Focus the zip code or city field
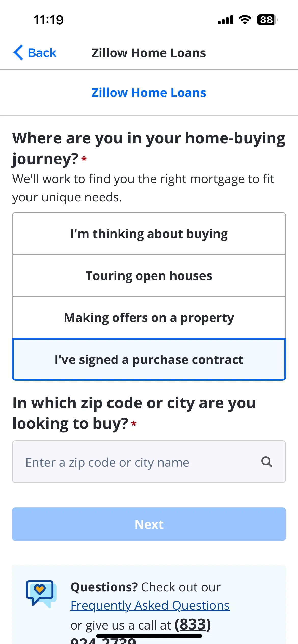The height and width of the screenshot is (644, 298). point(149,462)
